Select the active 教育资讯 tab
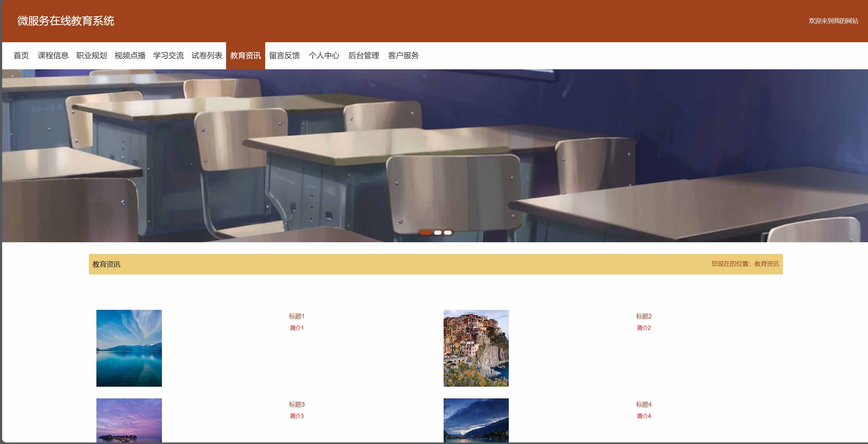 tap(246, 56)
